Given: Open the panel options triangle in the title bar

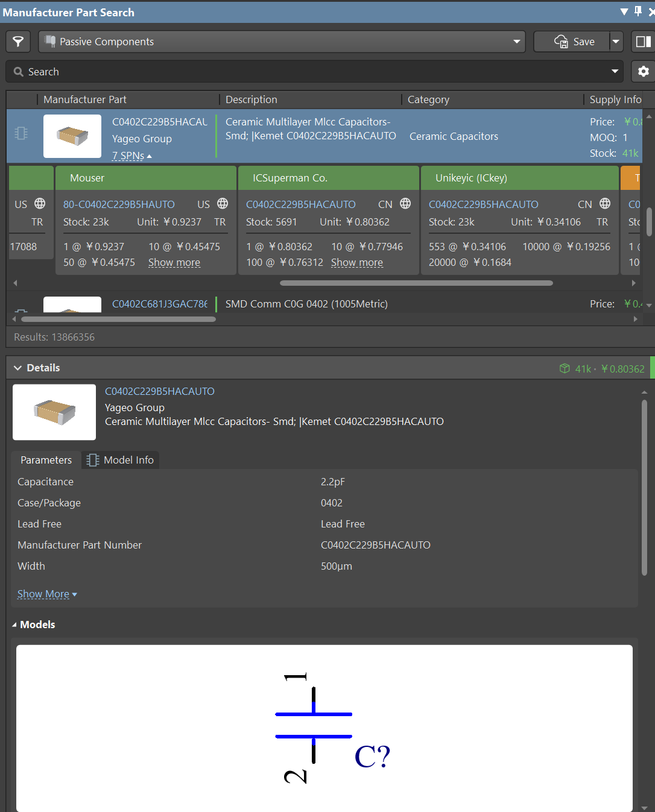Looking at the screenshot, I should tap(624, 12).
